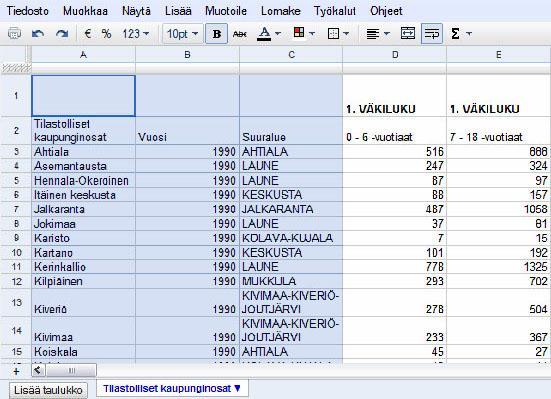
Task: Click the text color A icon
Action: (x=264, y=34)
